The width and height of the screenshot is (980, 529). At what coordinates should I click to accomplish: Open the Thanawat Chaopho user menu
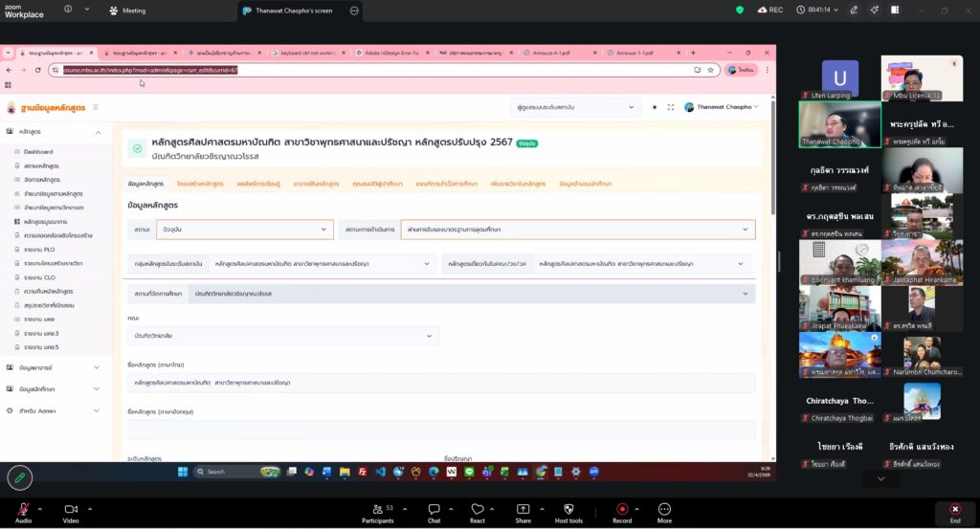pos(722,107)
